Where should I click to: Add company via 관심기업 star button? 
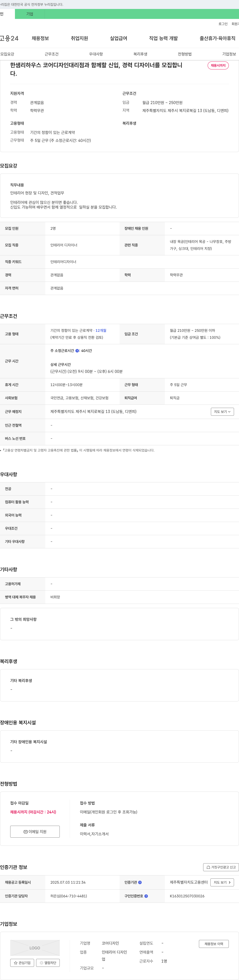[22, 963]
